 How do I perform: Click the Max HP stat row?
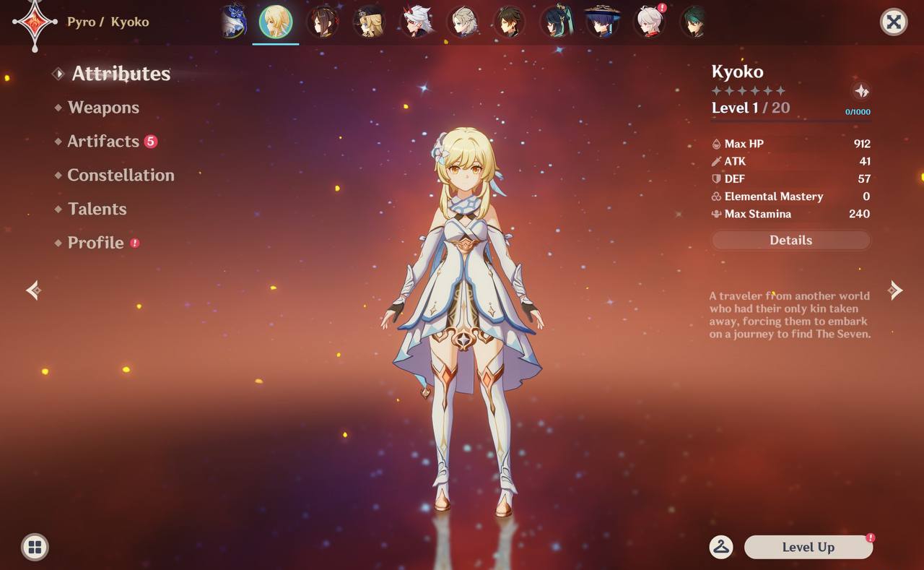click(791, 144)
